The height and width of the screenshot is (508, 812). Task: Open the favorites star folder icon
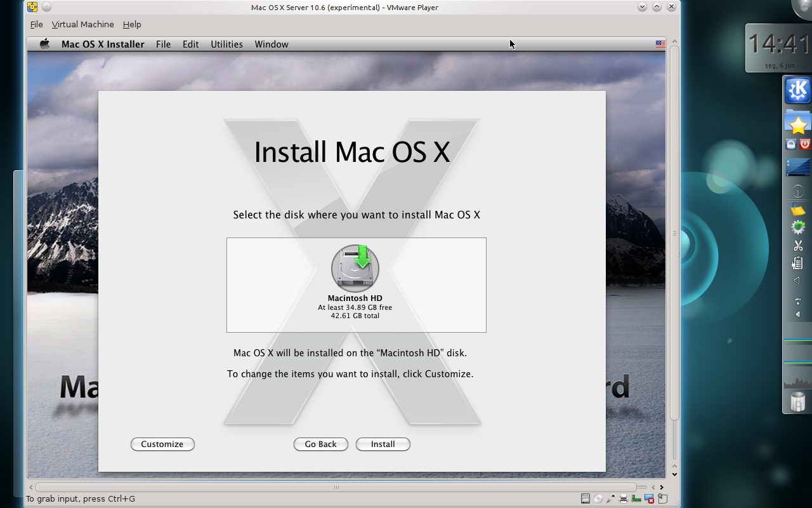point(798,124)
